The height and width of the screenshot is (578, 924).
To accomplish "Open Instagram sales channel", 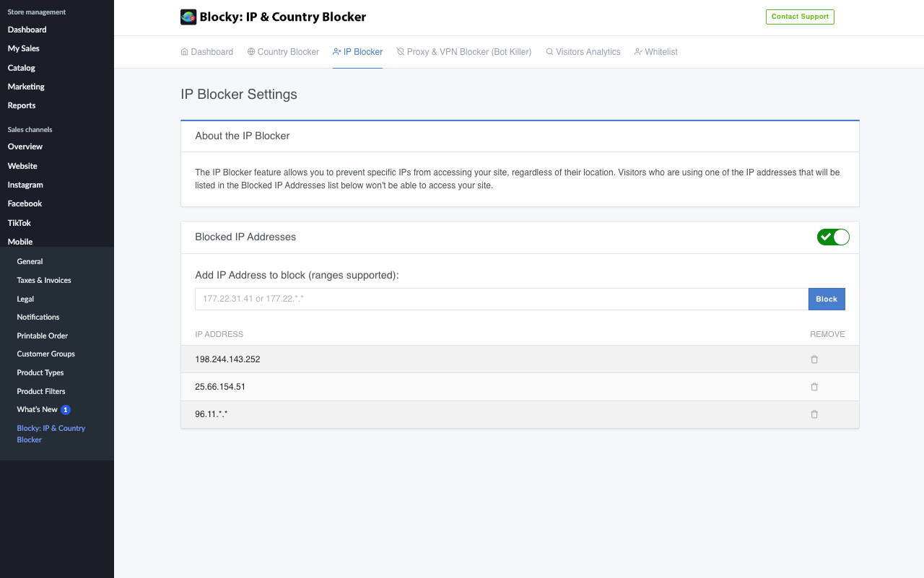I will (x=25, y=185).
